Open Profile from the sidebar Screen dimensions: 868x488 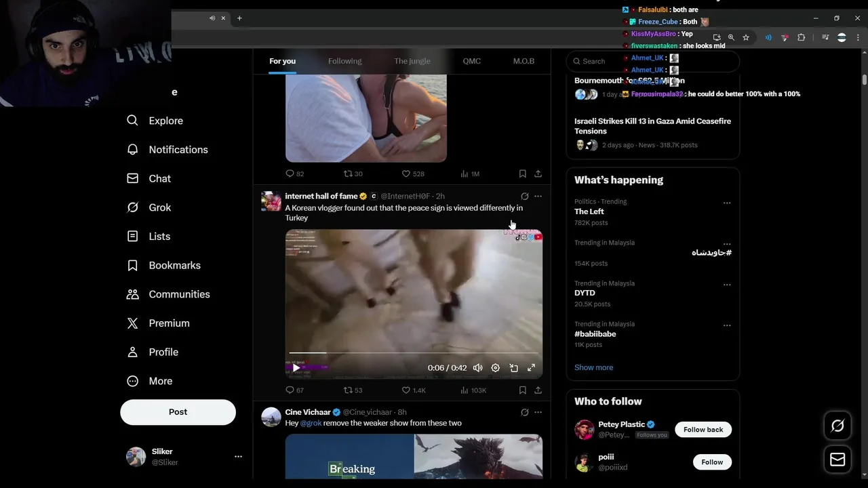point(153,352)
